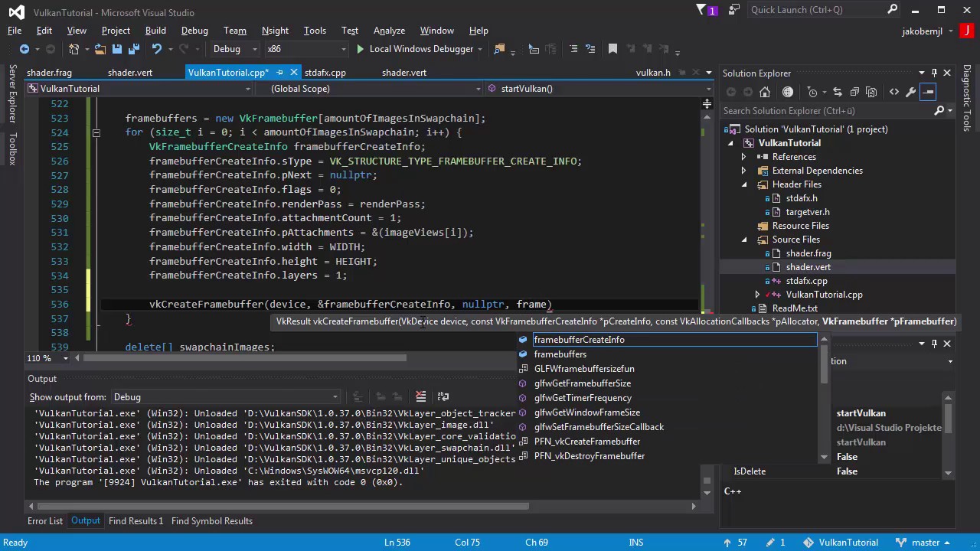
Task: Open the Find Results 1 tab
Action: (x=136, y=521)
